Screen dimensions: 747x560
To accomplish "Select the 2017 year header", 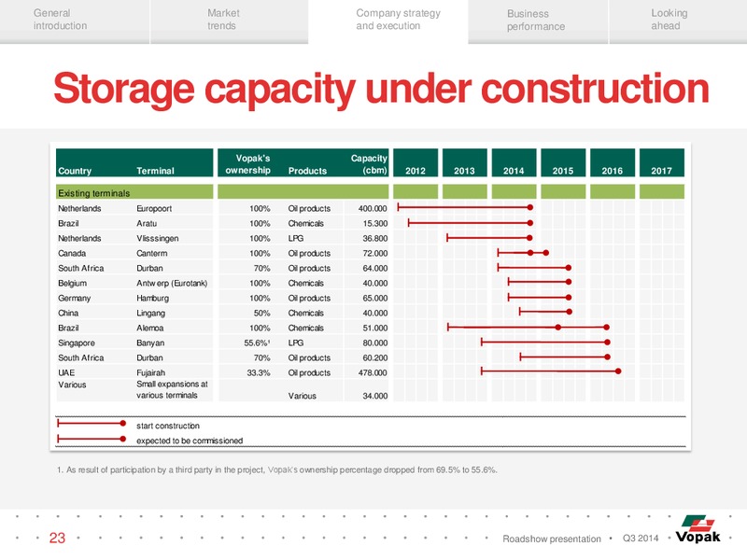I will pos(662,163).
